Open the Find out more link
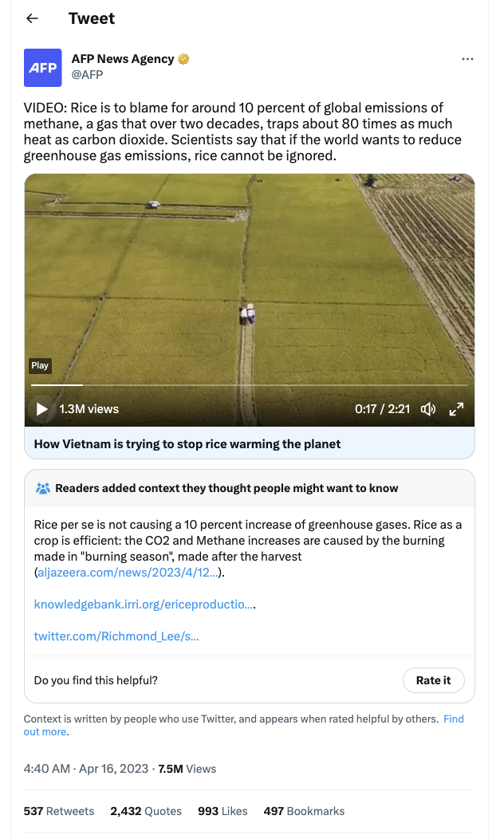 [243, 725]
